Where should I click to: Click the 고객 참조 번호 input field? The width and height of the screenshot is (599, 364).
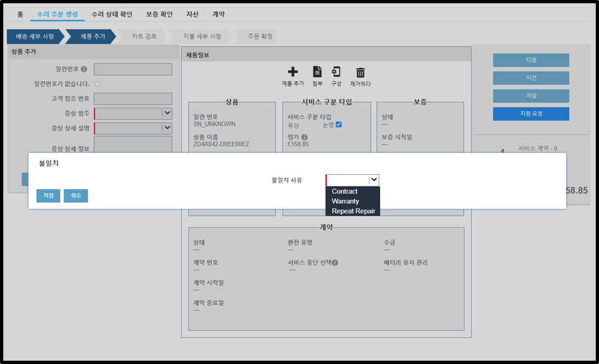[133, 99]
